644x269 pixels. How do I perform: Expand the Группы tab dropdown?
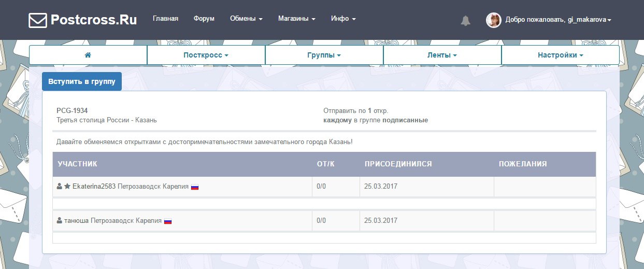click(x=324, y=55)
